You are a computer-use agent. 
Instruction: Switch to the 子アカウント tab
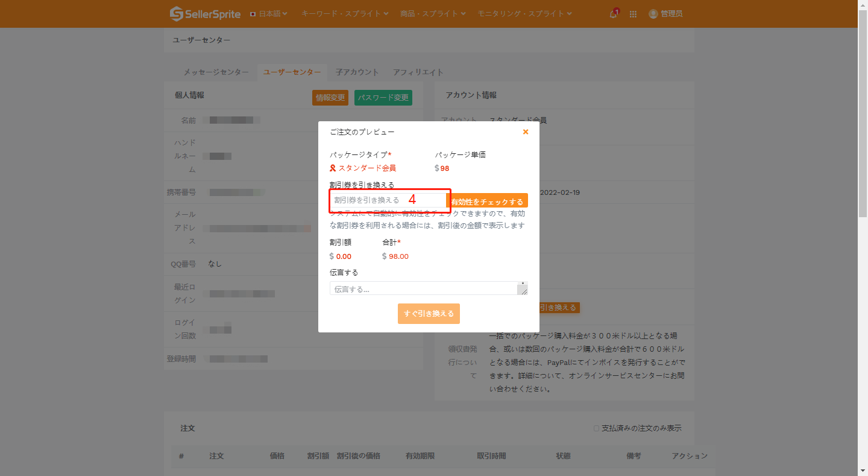click(357, 72)
